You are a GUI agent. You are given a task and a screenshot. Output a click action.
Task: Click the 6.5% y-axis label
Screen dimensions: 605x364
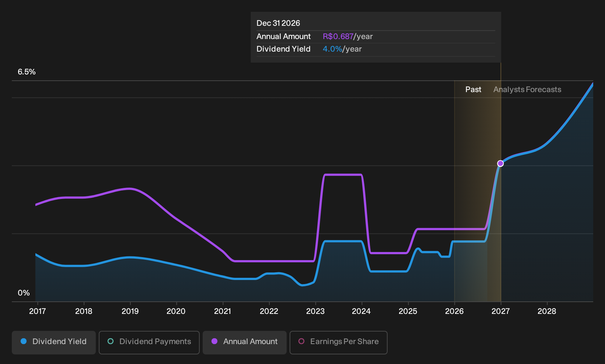[x=27, y=72]
